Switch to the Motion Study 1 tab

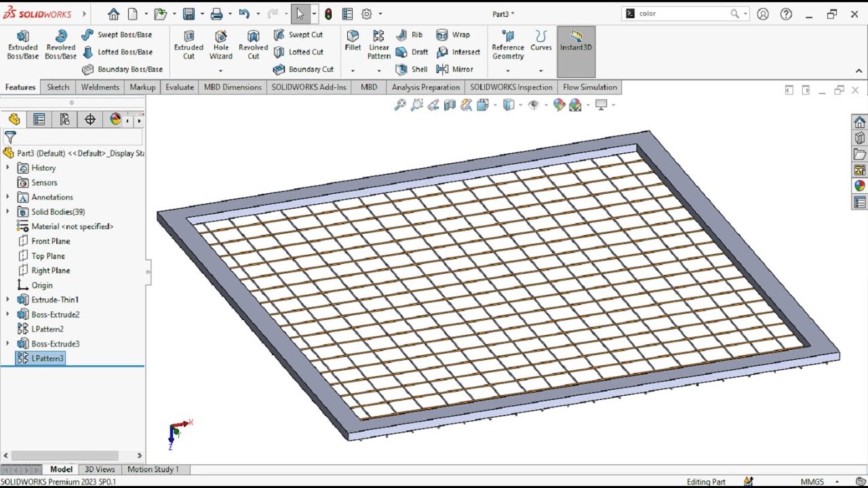click(x=153, y=469)
